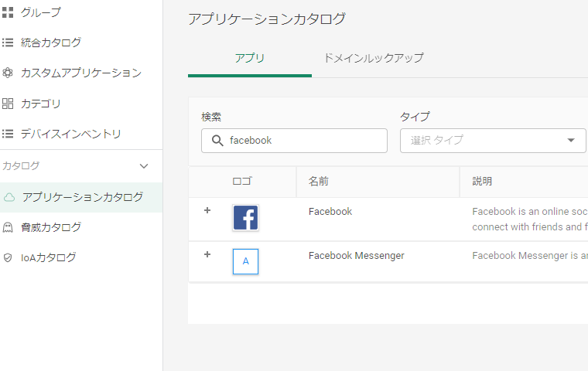
Task: Click the タイプ dropdown arrow
Action: click(x=571, y=141)
